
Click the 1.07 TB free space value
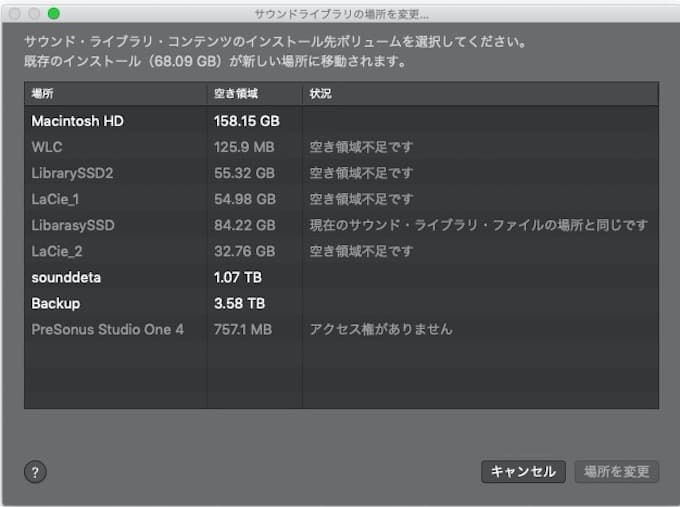tap(238, 277)
